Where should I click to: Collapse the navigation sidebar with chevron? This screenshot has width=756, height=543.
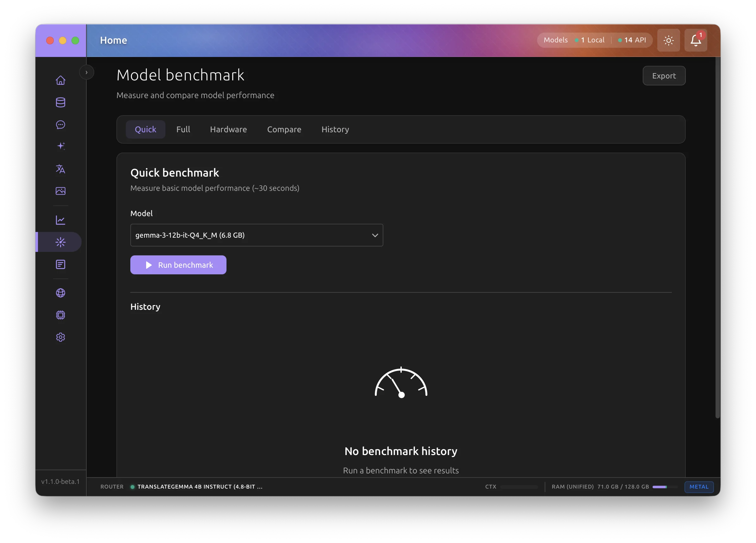86,72
